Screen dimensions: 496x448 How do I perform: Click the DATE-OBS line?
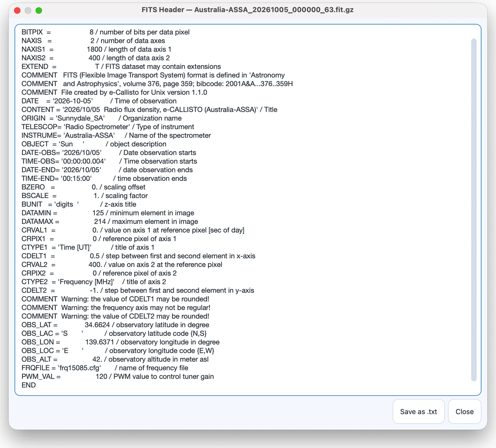click(x=108, y=153)
